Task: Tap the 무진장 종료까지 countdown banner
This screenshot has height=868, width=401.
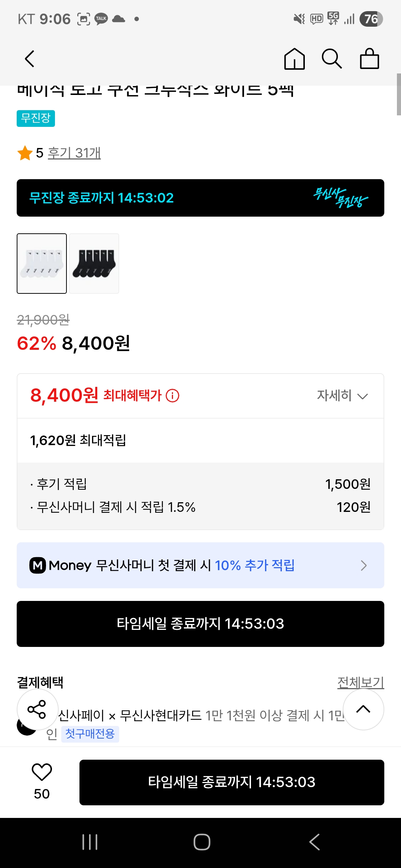Action: (x=200, y=198)
